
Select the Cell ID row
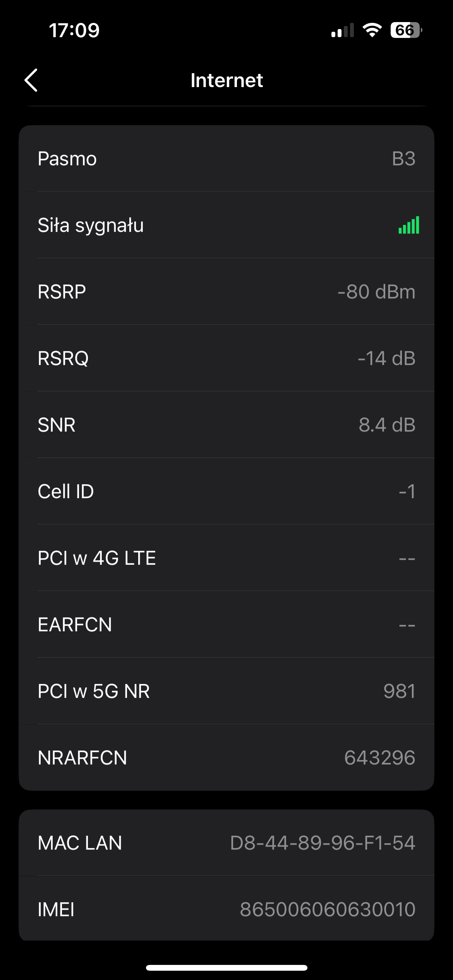(x=226, y=492)
